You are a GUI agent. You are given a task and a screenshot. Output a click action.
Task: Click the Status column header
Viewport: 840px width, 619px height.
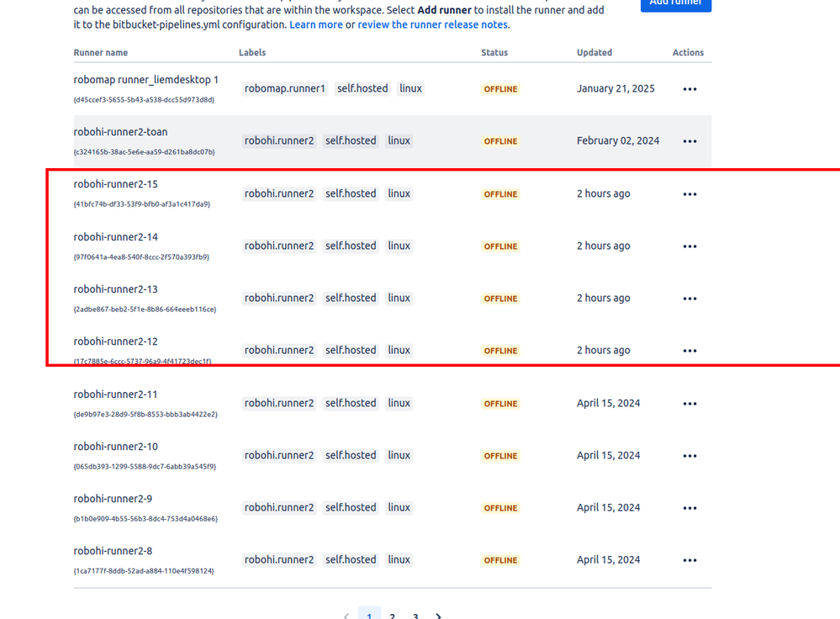494,52
